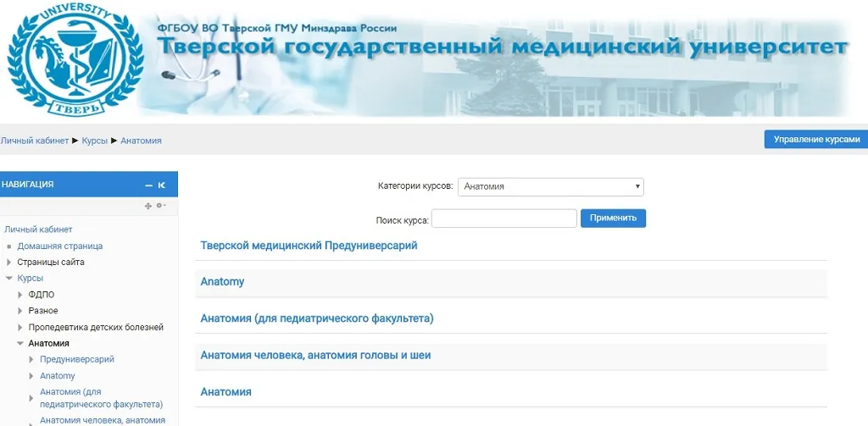Select Пропедевтика детских болезней tree item
868x426 pixels.
pos(96,328)
